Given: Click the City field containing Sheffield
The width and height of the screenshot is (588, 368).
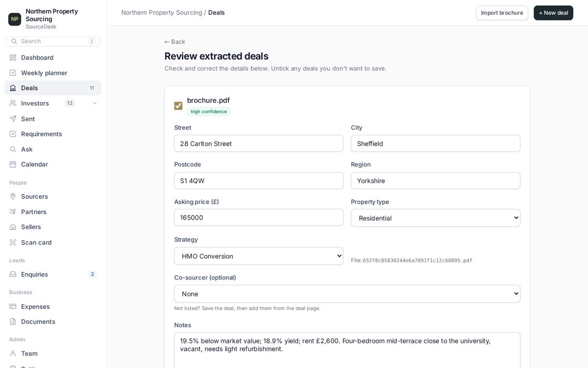Looking at the screenshot, I should point(436,143).
